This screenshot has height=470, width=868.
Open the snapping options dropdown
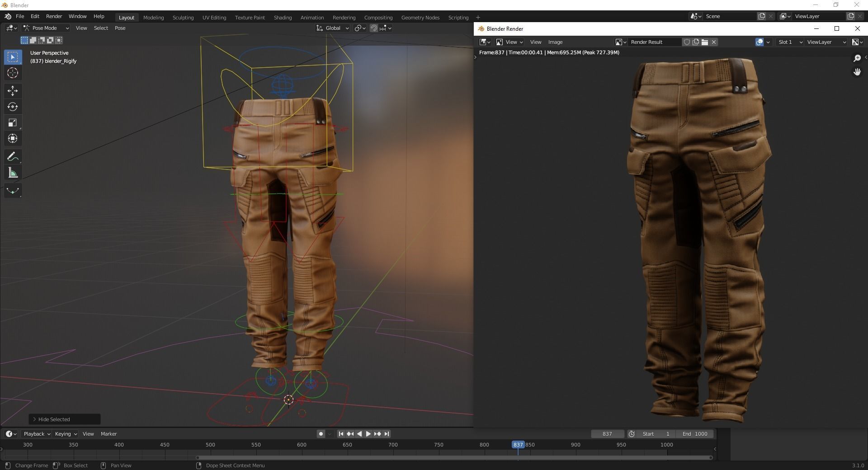[386, 28]
